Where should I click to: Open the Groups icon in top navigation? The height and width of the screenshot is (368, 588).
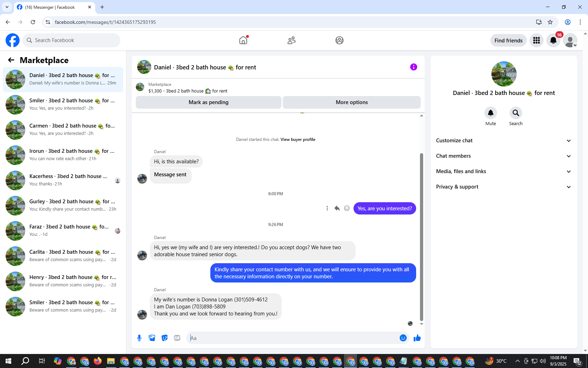(x=339, y=40)
